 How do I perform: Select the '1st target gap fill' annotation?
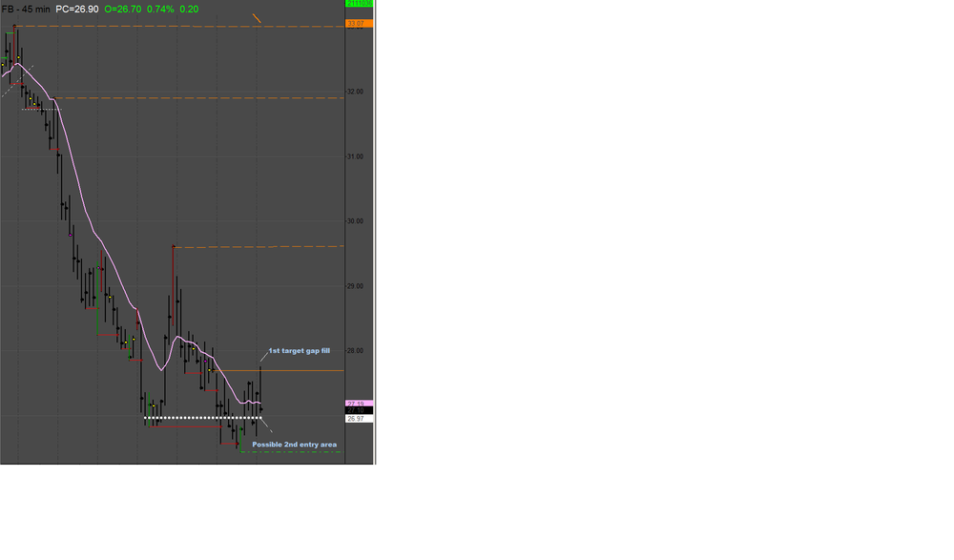pos(300,351)
